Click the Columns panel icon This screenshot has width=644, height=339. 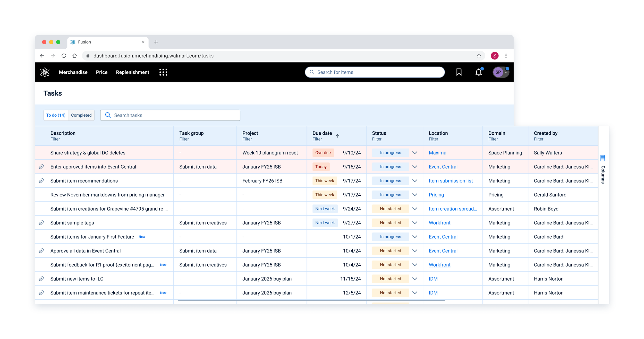pos(603,158)
